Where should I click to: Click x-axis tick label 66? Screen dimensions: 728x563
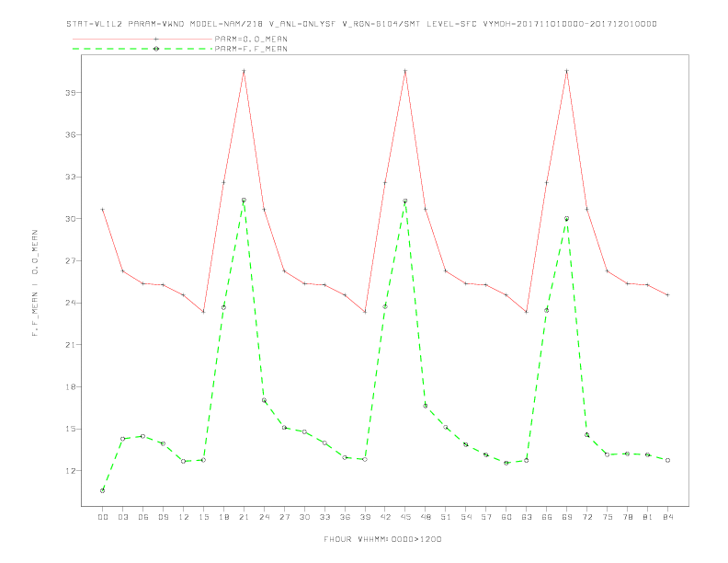point(547,517)
